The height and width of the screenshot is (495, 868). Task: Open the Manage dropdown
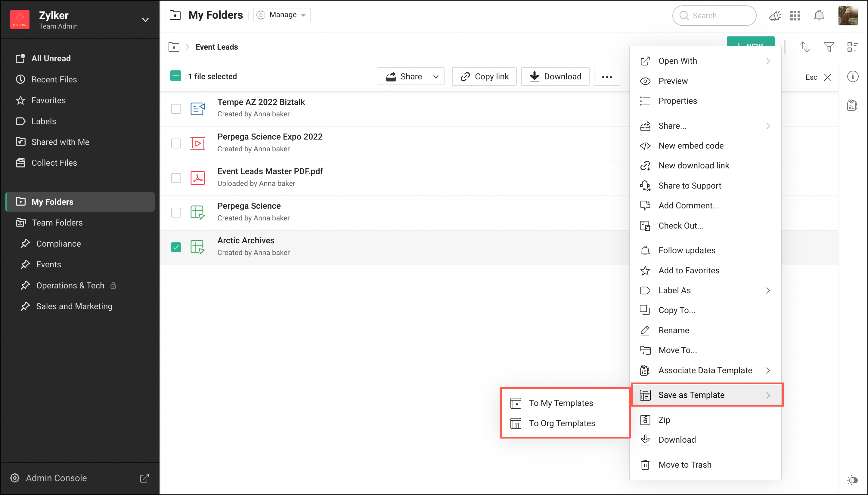(x=282, y=15)
